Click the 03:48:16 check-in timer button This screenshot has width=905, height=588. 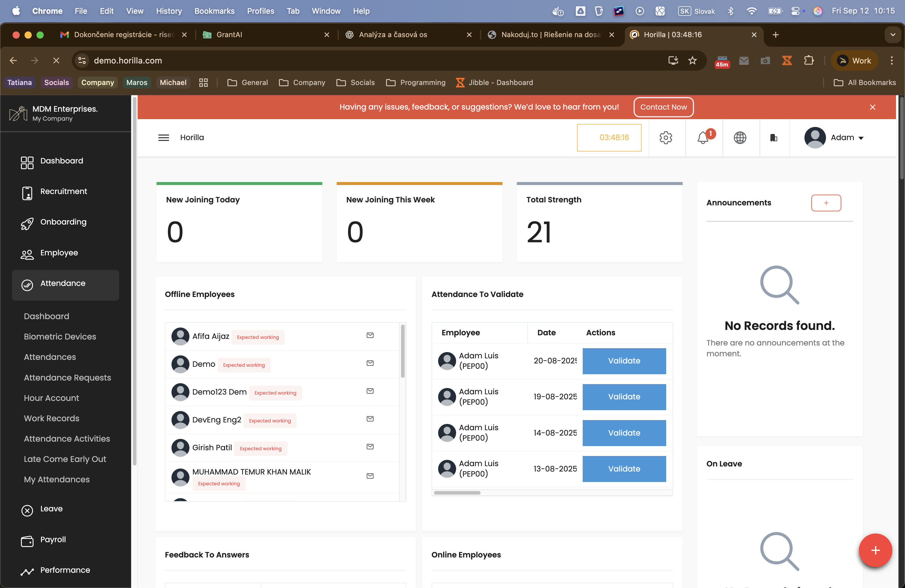click(x=609, y=137)
